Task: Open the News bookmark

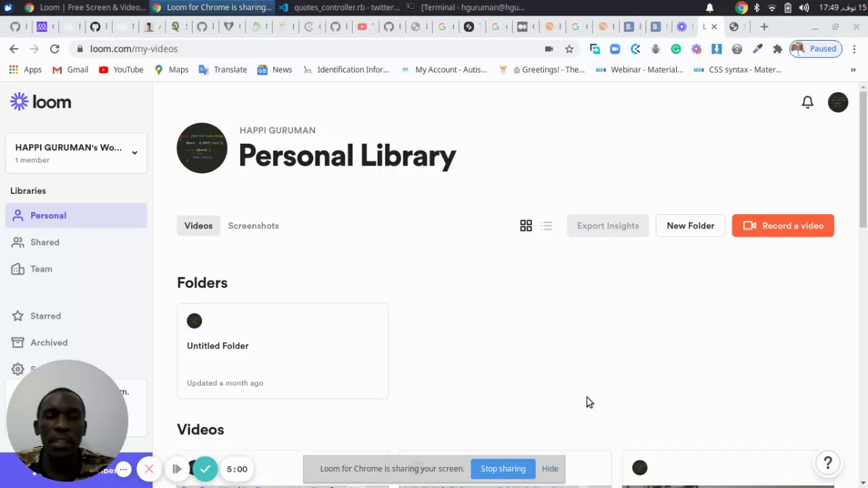Action: (275, 70)
